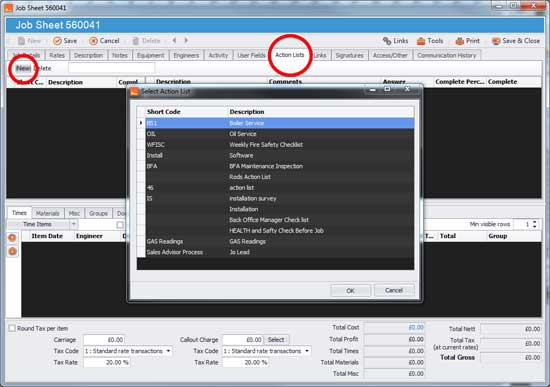Viewport: 550px width, 387px height.
Task: Click the Carriage Tax Rate field
Action: pyautogui.click(x=107, y=362)
